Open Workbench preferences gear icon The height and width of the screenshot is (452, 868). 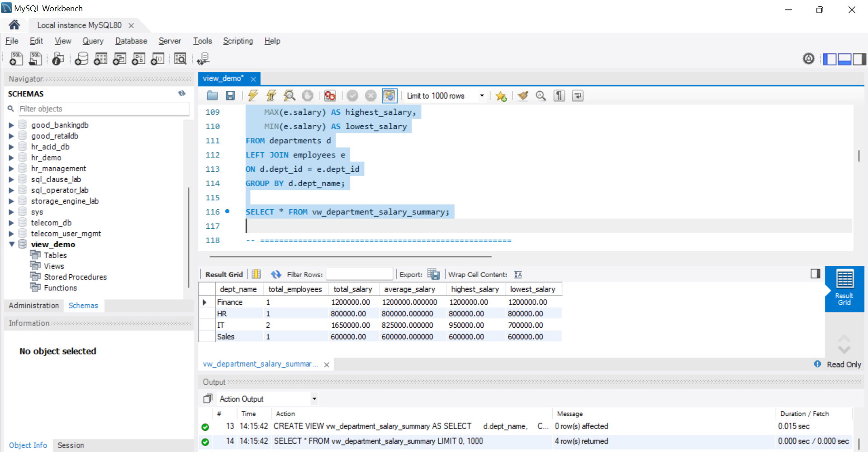click(x=809, y=59)
